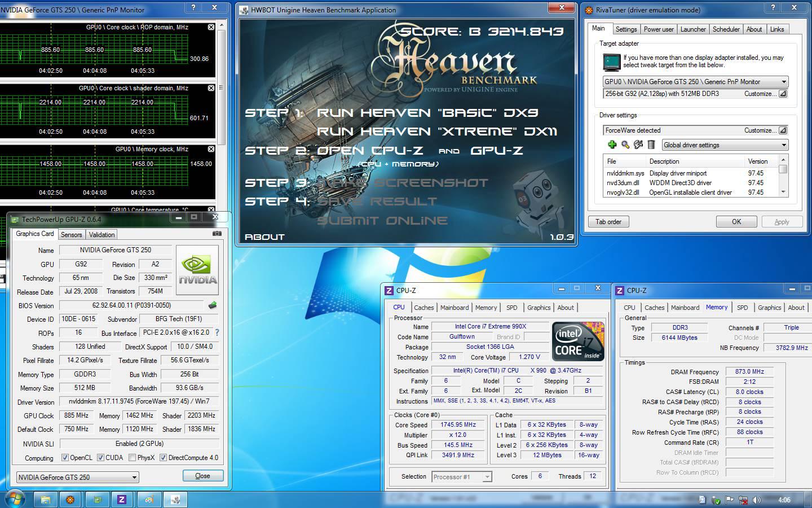Viewport: 812px width, 508px height.
Task: Click the camera screenshot icon in GPU-Z
Action: (x=217, y=233)
